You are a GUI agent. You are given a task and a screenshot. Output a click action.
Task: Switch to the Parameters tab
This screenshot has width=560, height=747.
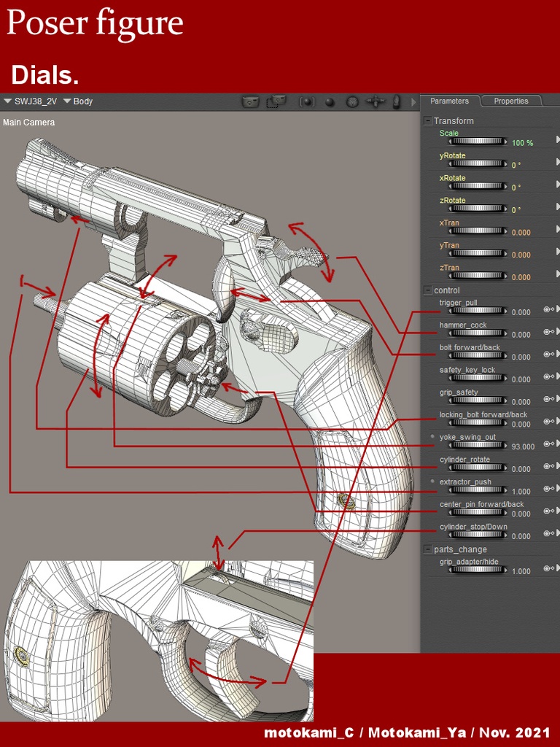[x=449, y=101]
